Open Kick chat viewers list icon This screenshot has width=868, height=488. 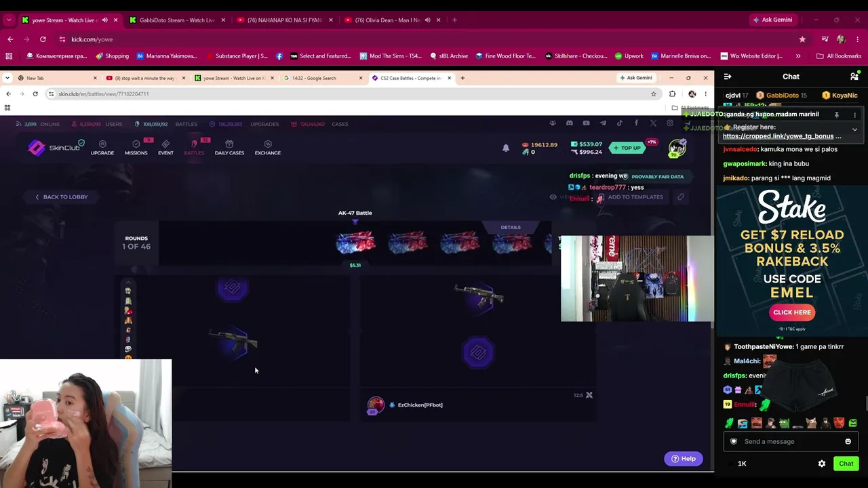(854, 77)
